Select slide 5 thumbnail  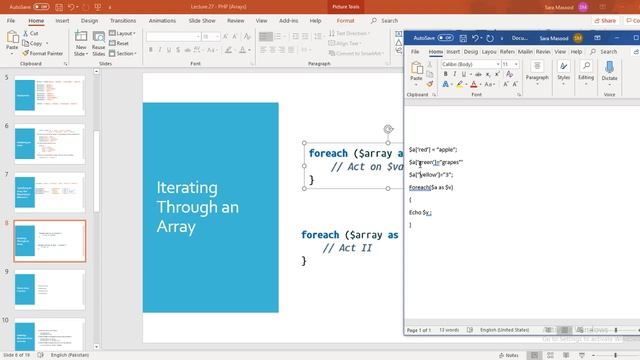[x=50, y=96]
